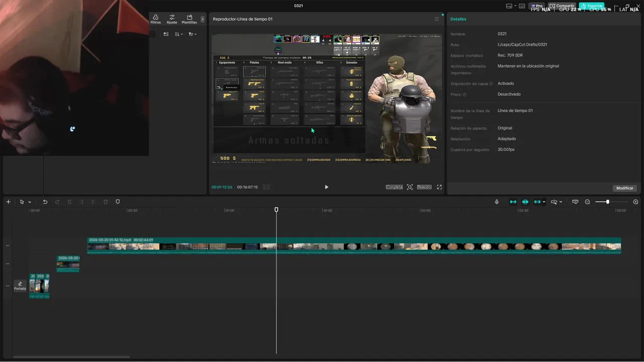
Task: Select the 2026-03-20 01-42-12.mp4 clip
Action: coord(354,245)
